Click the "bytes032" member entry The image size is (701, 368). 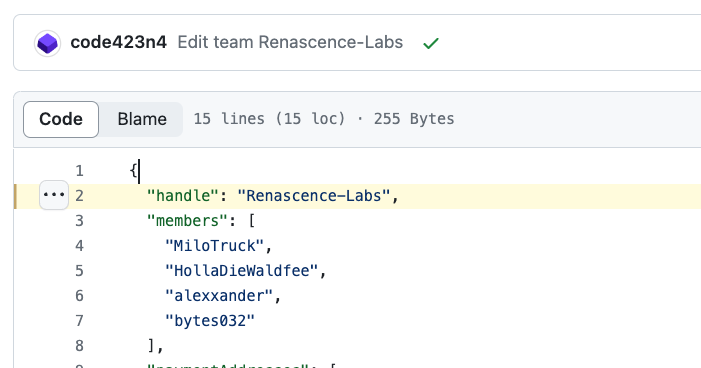click(210, 321)
